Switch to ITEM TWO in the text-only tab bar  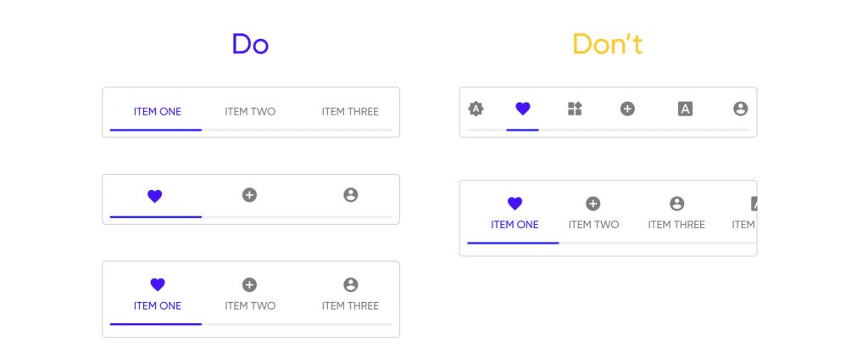pos(250,111)
